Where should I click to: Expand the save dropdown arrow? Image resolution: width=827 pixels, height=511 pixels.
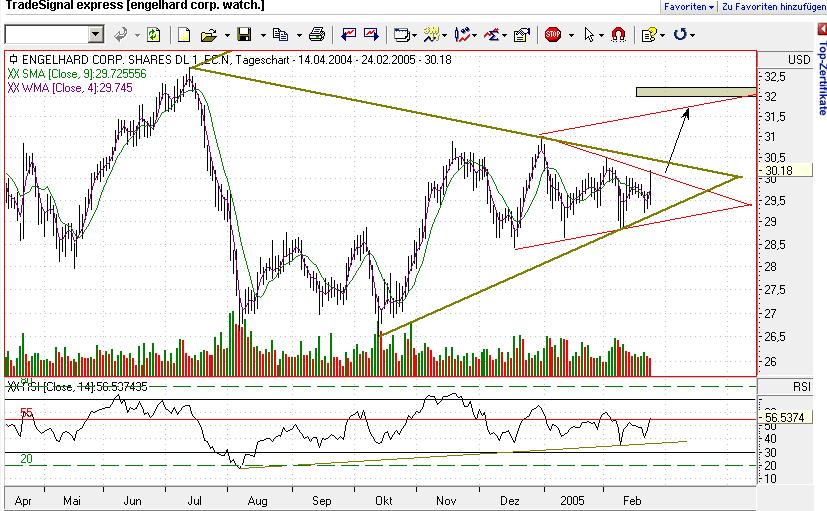263,36
